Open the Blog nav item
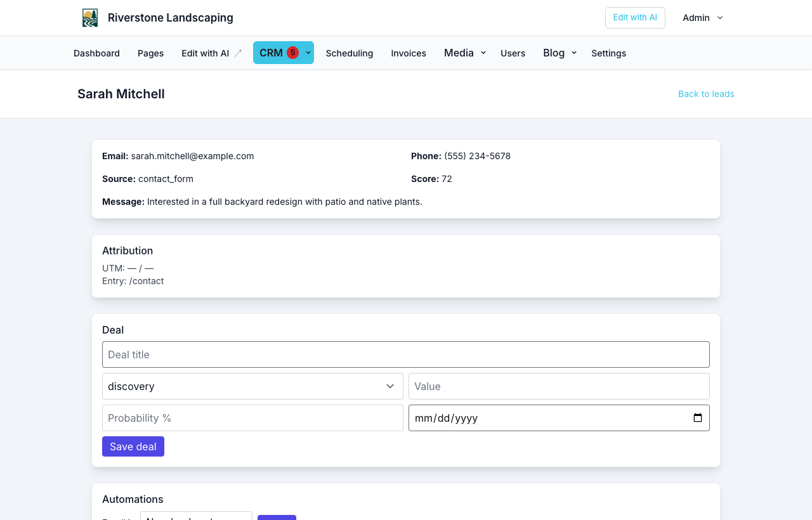This screenshot has width=812, height=520. (554, 53)
